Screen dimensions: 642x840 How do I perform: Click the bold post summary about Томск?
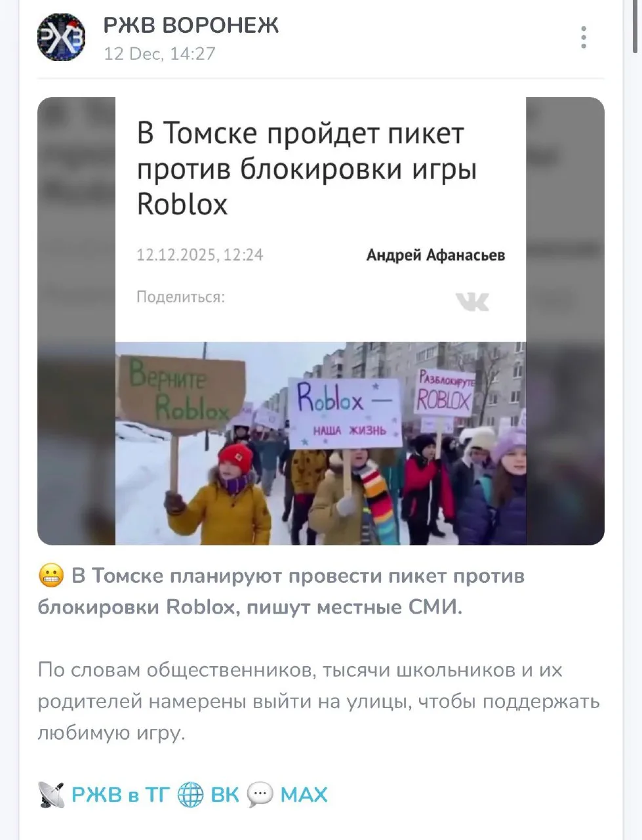point(282,591)
